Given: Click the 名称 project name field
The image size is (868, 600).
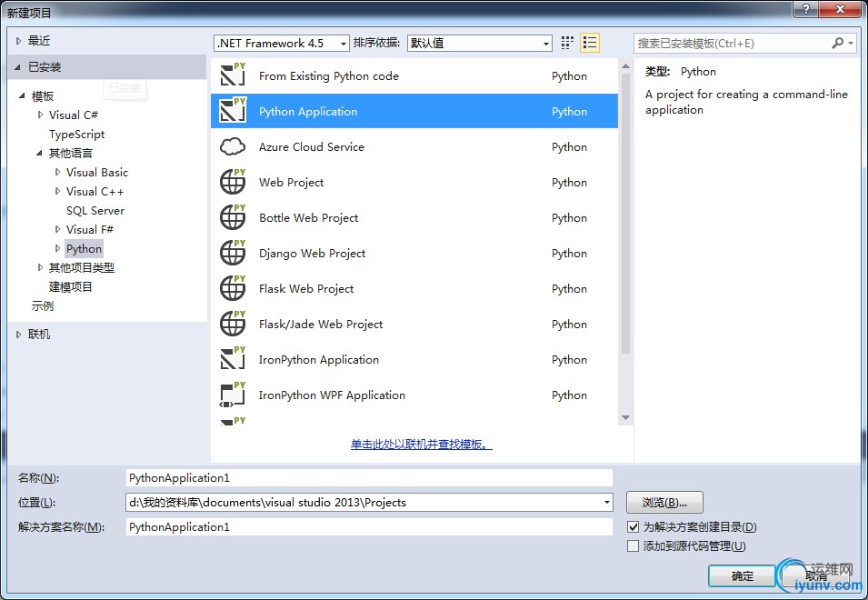Looking at the screenshot, I should (x=369, y=477).
